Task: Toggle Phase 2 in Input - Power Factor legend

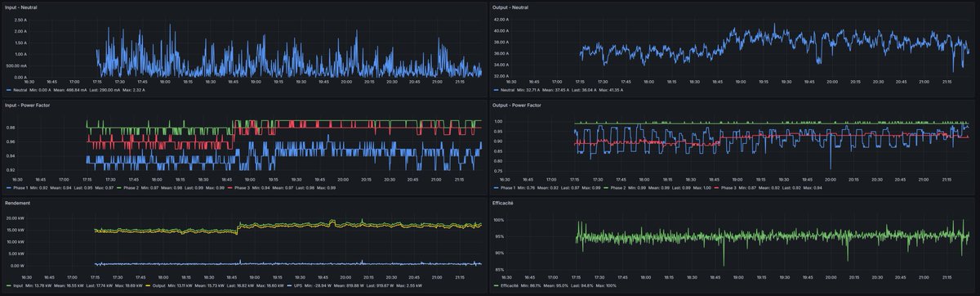Action: [x=131, y=187]
